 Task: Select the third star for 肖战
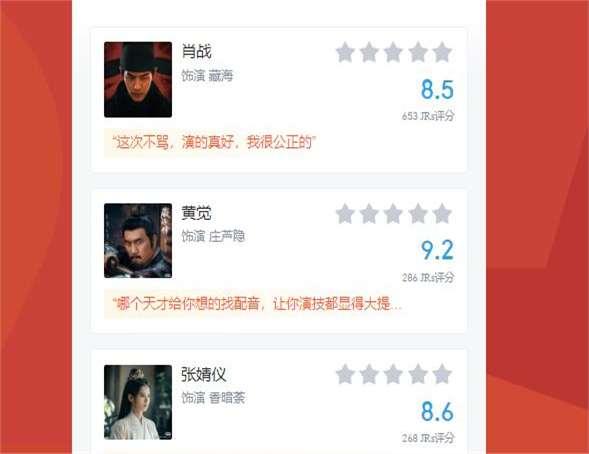pyautogui.click(x=393, y=52)
